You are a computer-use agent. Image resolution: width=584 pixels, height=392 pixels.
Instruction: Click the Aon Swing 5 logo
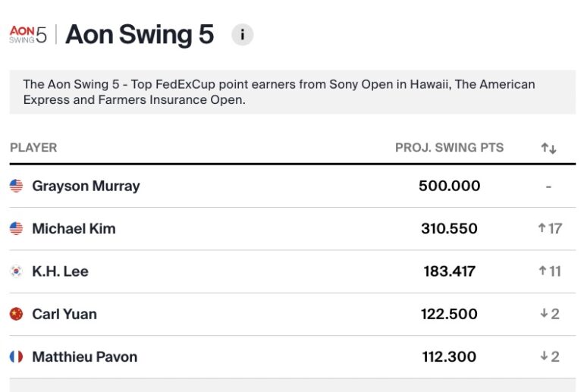[x=28, y=35]
